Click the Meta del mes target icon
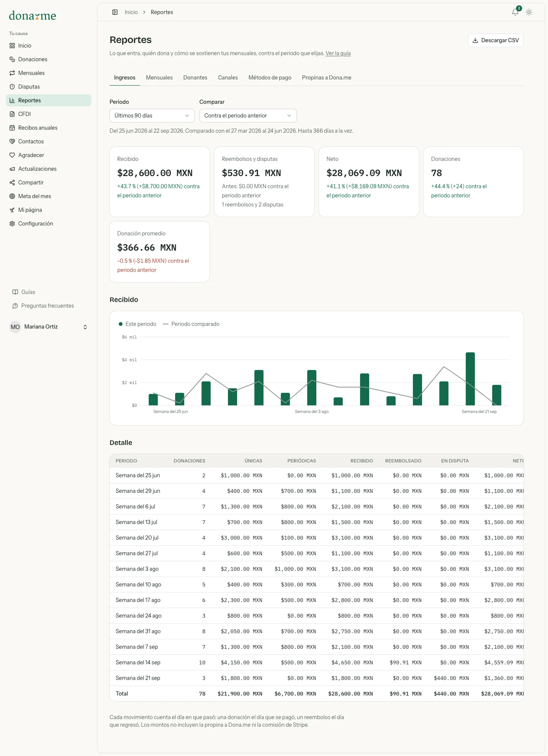548x756 pixels. tap(12, 196)
